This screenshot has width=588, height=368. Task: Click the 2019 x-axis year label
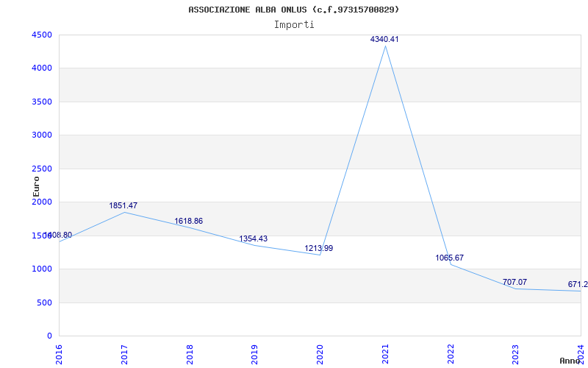[x=254, y=354]
